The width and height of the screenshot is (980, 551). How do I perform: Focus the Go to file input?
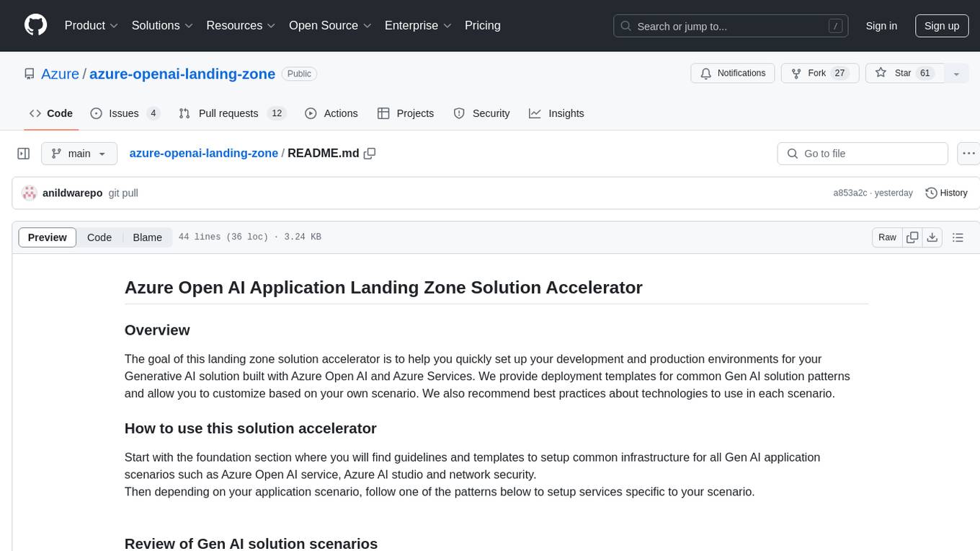(x=863, y=154)
